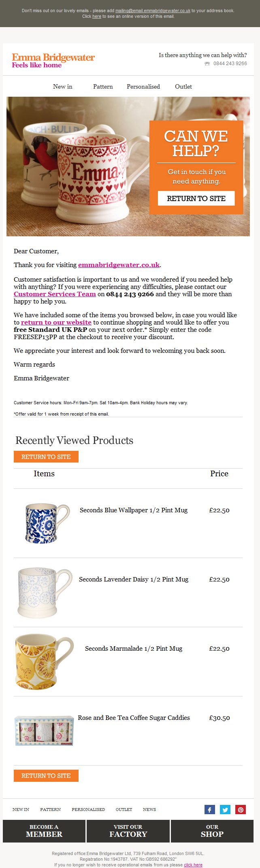Open the Facebook social icon
The width and height of the screenshot is (260, 868).
pyautogui.click(x=209, y=809)
